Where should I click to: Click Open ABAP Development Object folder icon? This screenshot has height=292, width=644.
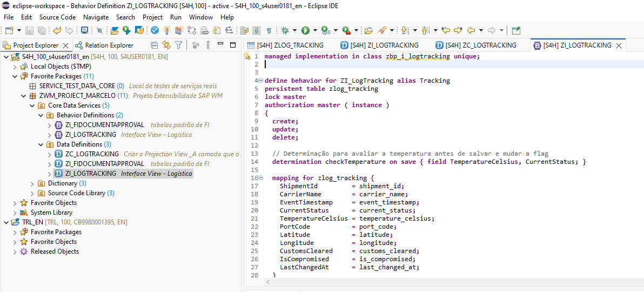click(115, 31)
